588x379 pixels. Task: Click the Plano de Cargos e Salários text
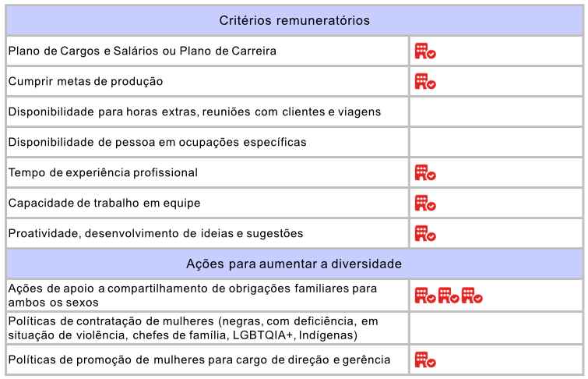pos(143,51)
